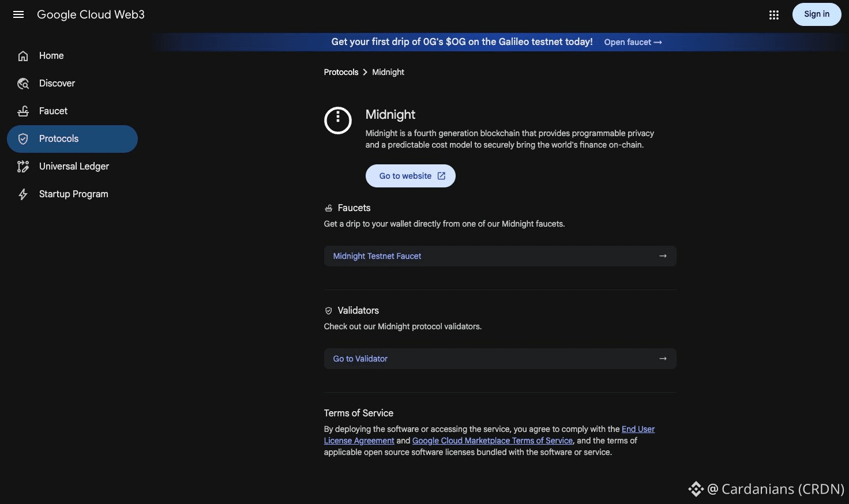
Task: Click the breadcrumb chevron separator
Action: (365, 72)
